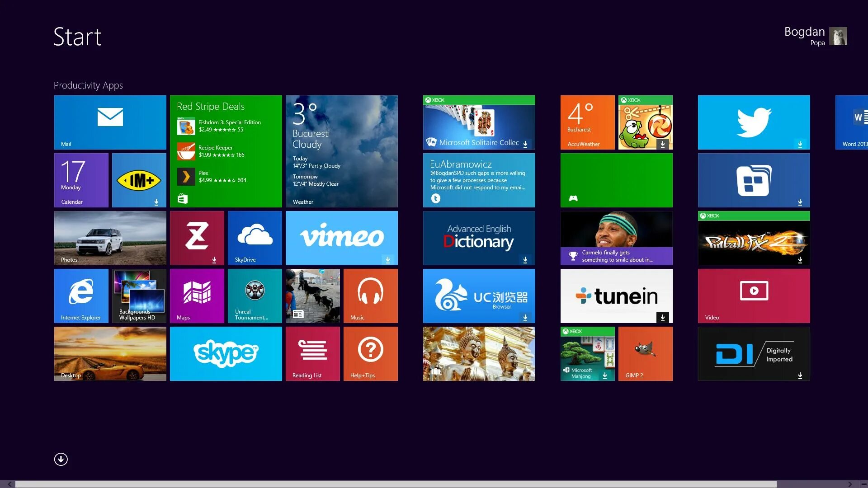
Task: Open the IM+ messenger tile
Action: point(139,180)
